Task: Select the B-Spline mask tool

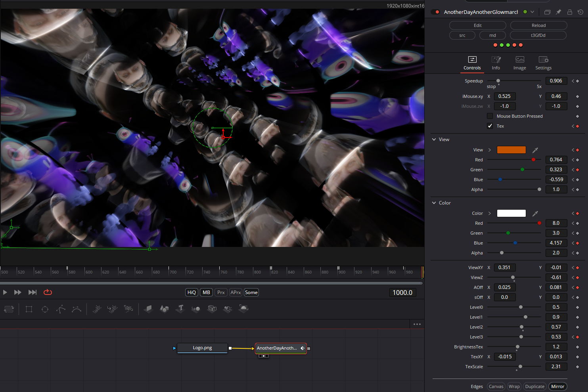Action: pyautogui.click(x=77, y=309)
